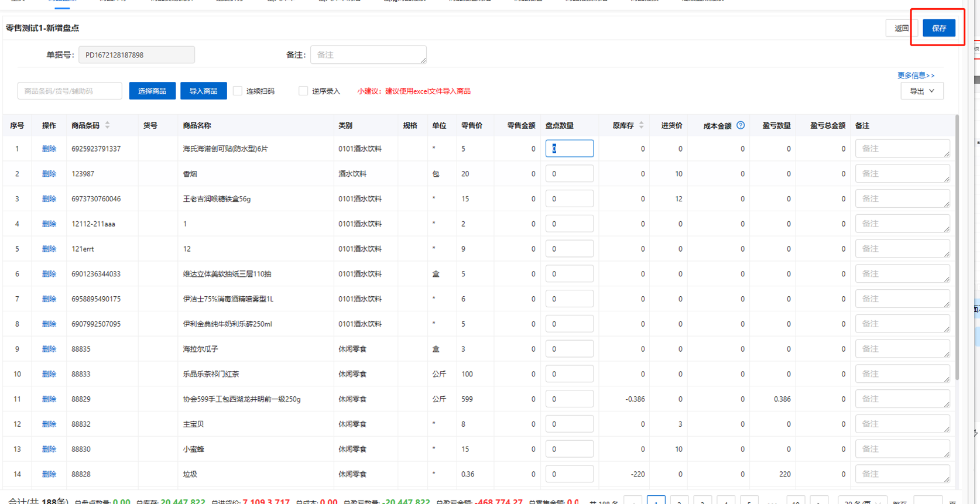The image size is (980, 504).
Task: Select barcode 6925923791337 cell
Action: 96,149
